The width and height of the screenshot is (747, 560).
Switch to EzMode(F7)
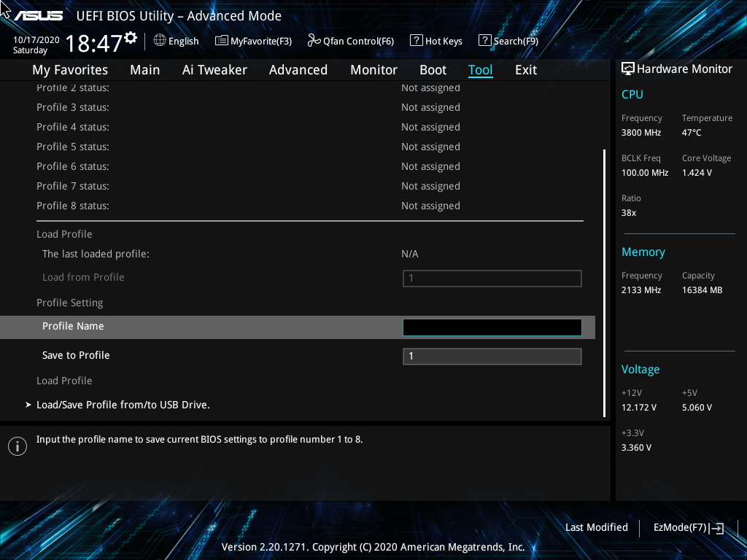[x=680, y=527]
